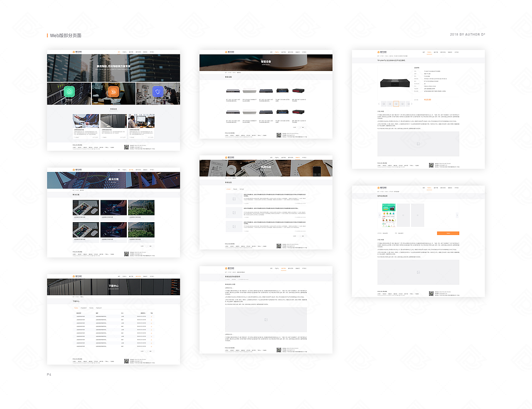Viewport: 532px width, 409px height.
Task: Click the green app screenshot on the software app page
Action: point(389,215)
